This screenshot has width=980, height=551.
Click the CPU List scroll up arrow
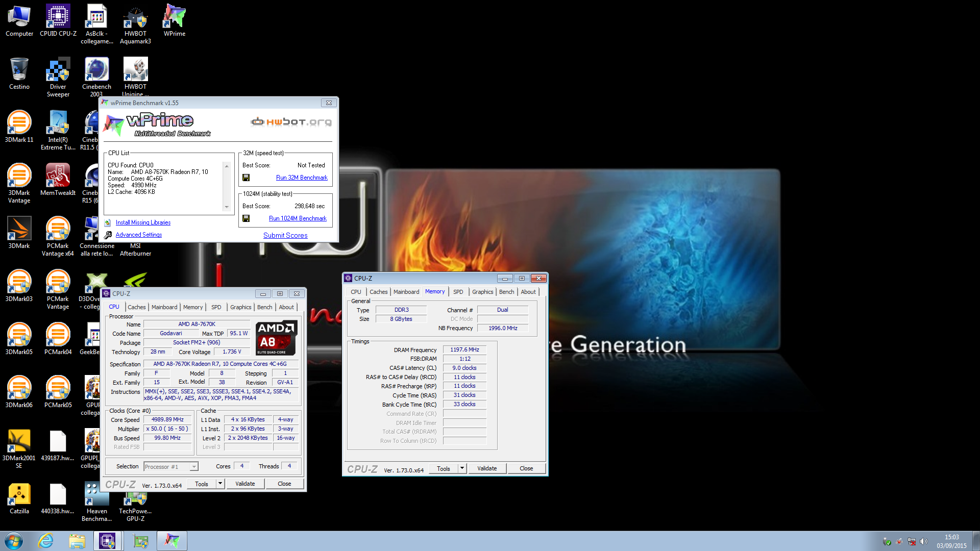227,166
